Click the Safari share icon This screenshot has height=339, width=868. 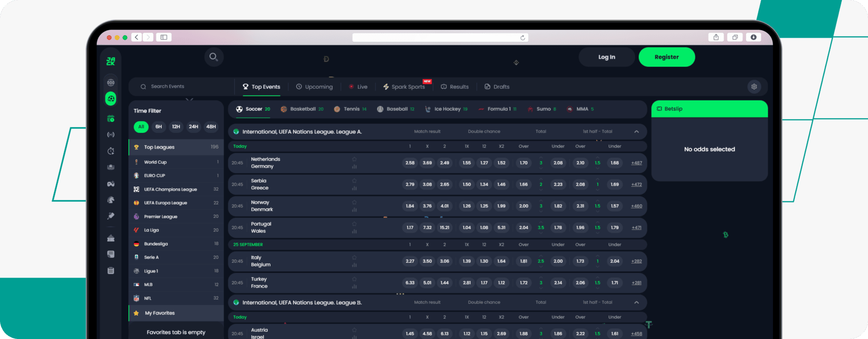[x=716, y=37]
